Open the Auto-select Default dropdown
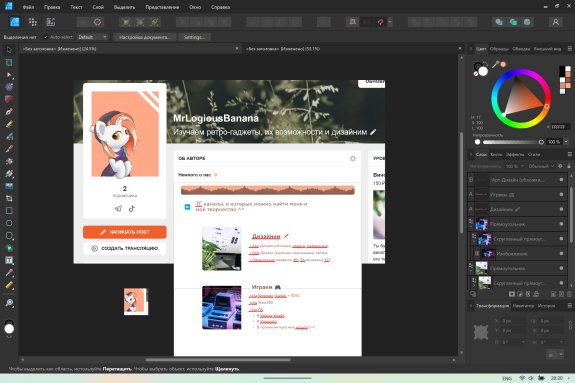The height and width of the screenshot is (383, 575). click(x=92, y=37)
